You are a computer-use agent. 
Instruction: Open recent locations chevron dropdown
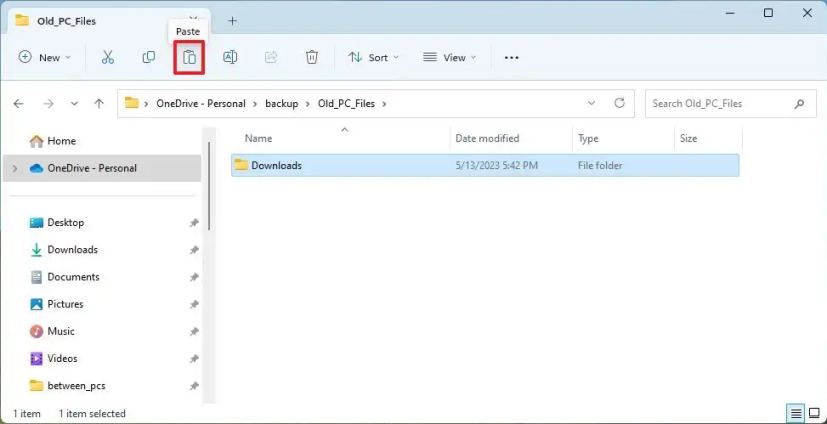click(x=74, y=104)
